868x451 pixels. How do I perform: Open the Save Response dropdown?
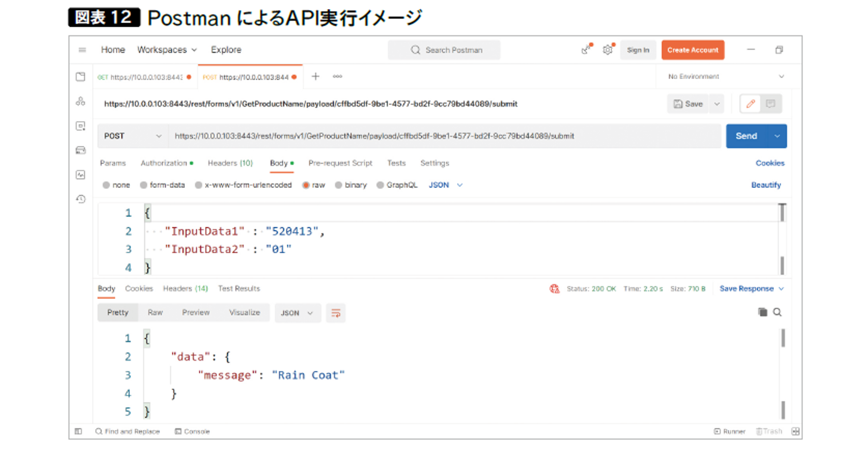pos(751,288)
